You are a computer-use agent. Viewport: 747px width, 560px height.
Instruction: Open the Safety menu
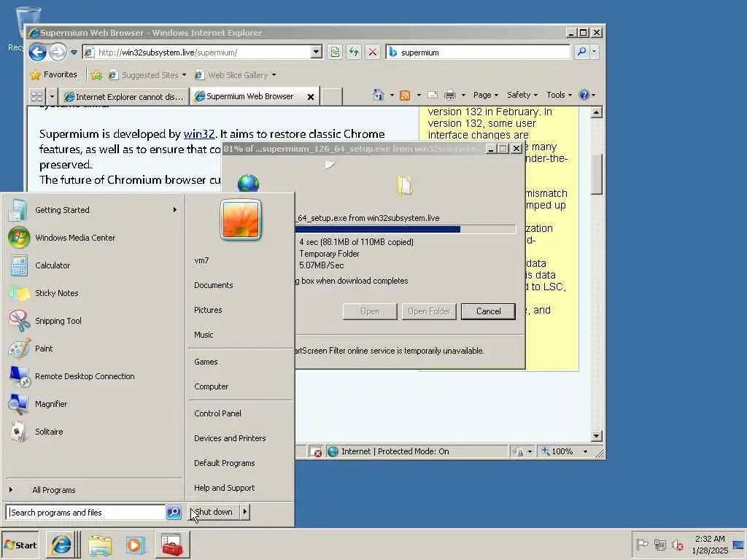[522, 95]
